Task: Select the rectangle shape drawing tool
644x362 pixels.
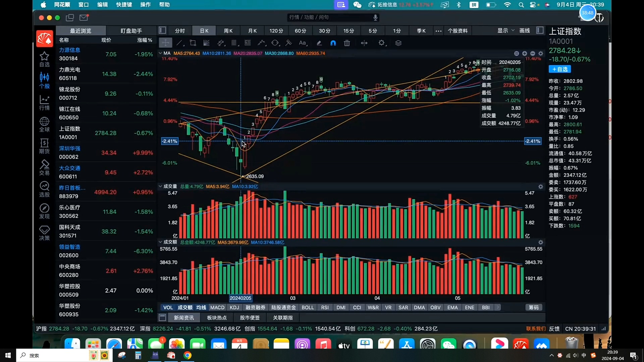Action: click(193, 43)
